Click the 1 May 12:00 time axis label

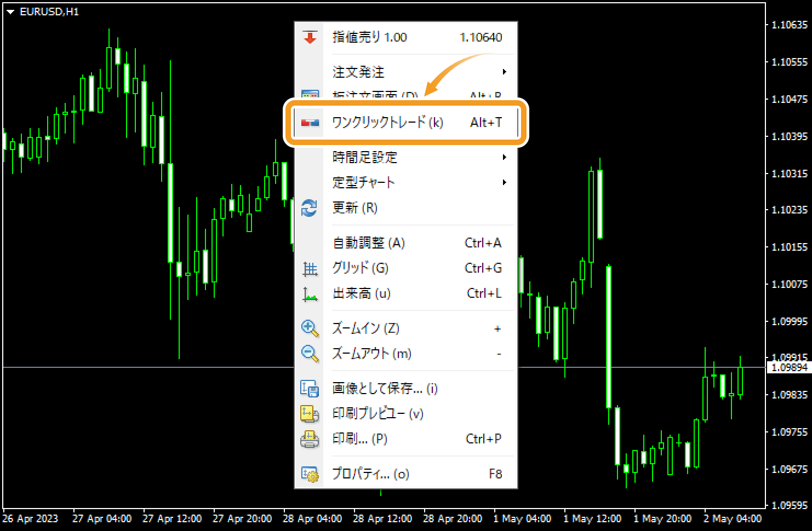coord(592,518)
